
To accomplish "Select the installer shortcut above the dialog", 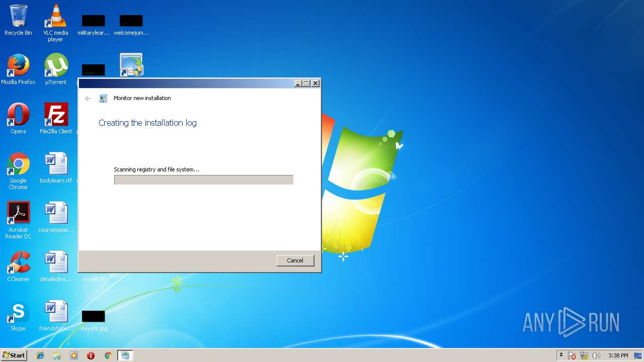I will 131,65.
